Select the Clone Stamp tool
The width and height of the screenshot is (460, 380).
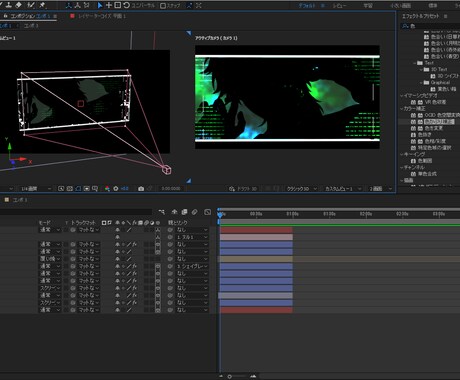(x=8, y=5)
